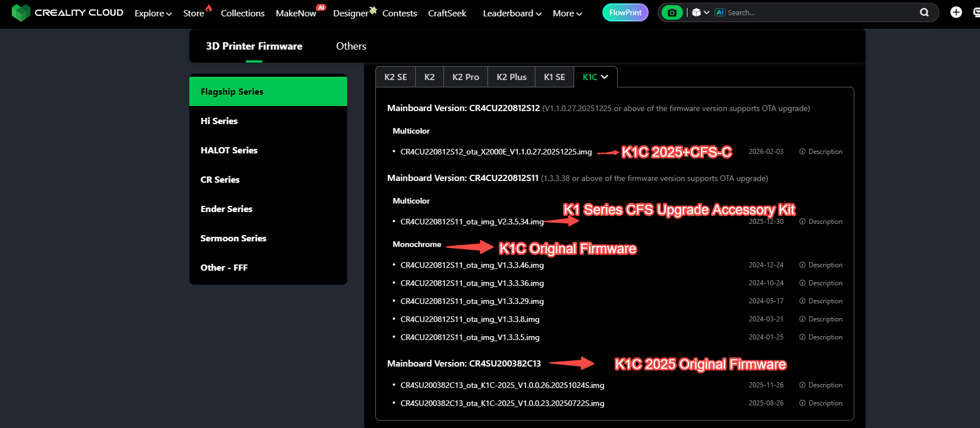Screen dimensions: 980x428
Task: Switch to the K2 Plus tab
Action: coord(511,77)
